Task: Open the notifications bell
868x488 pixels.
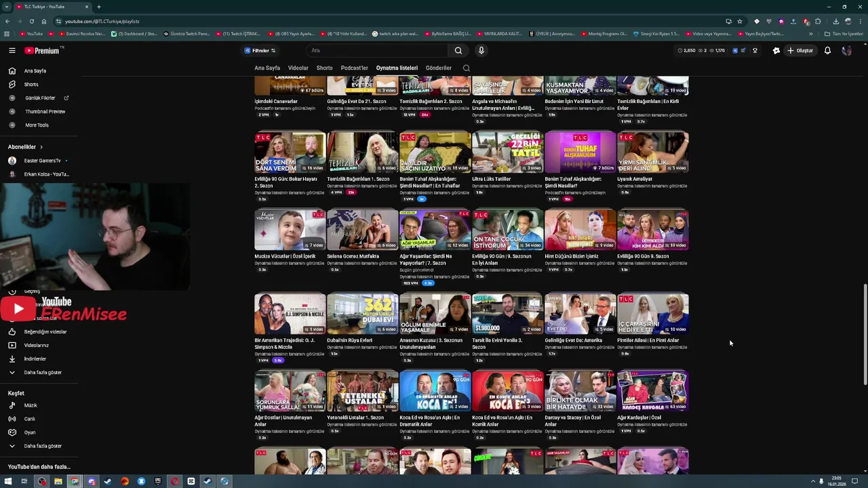Action: pos(827,50)
